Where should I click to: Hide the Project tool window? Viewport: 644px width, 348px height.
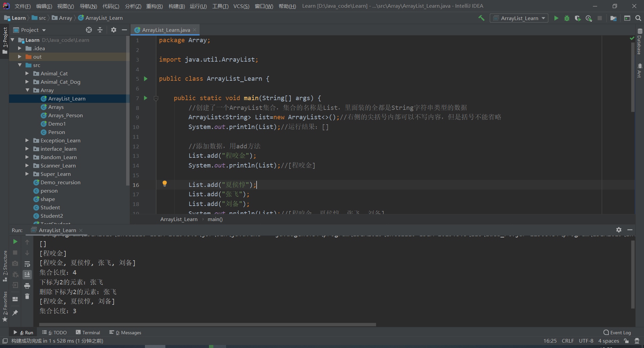[x=124, y=30]
